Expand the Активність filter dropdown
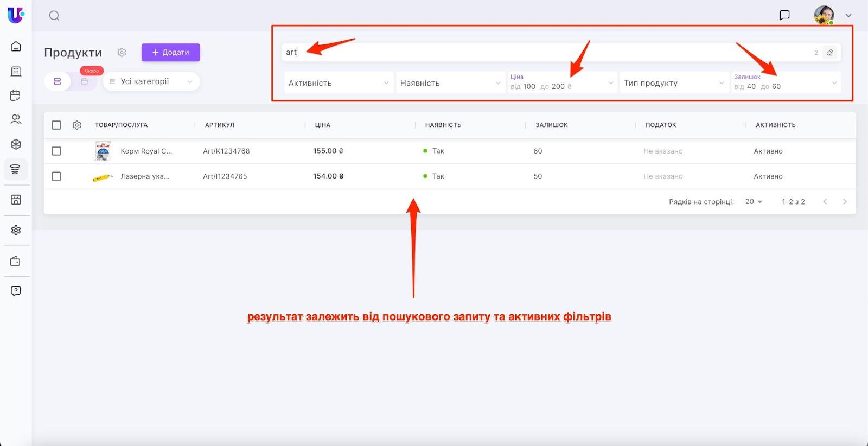868x446 pixels. point(339,83)
